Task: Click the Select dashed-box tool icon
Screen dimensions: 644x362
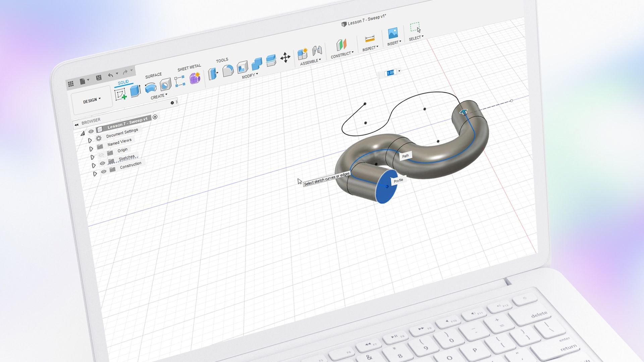Action: click(415, 27)
